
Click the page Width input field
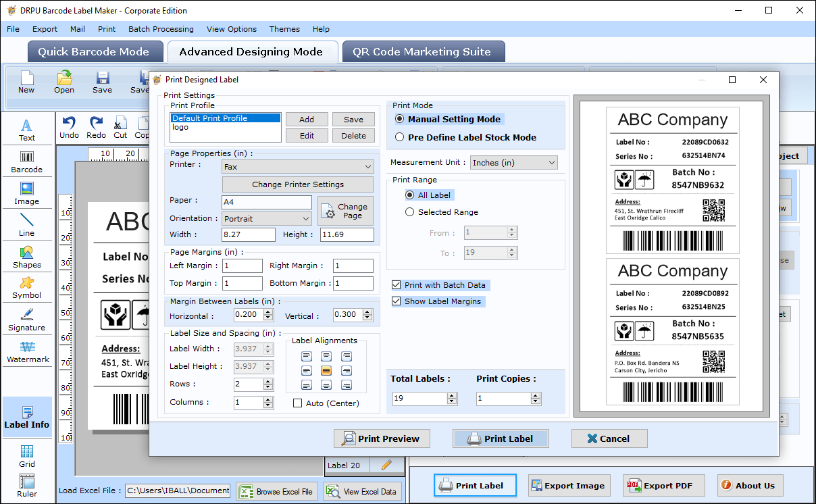pos(249,234)
